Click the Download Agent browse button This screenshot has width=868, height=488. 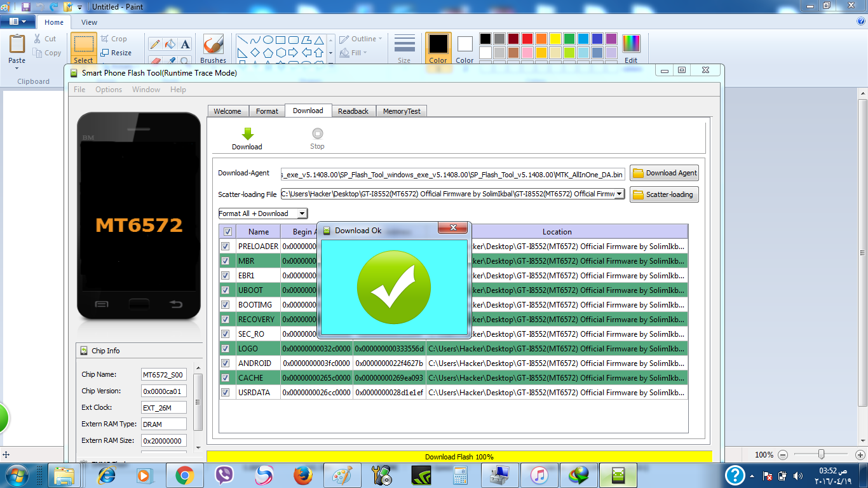pyautogui.click(x=665, y=173)
